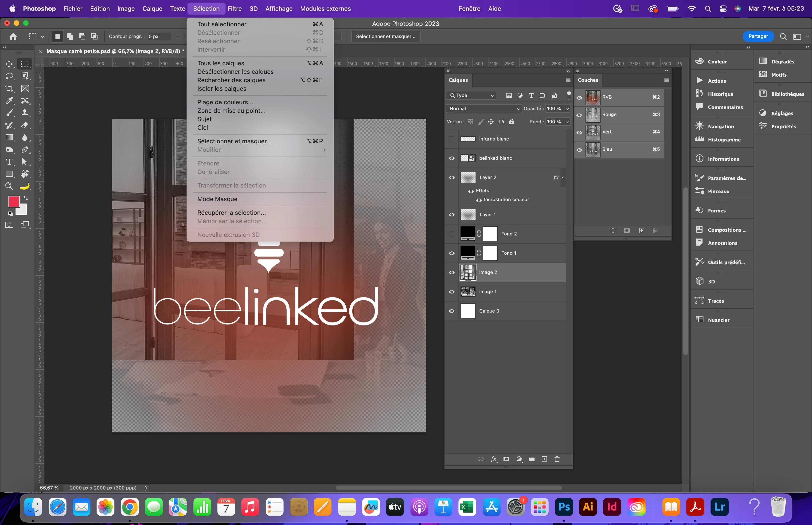Image resolution: width=812 pixels, height=525 pixels.
Task: Choose Sujet from the Sélection menu
Action: pos(204,119)
